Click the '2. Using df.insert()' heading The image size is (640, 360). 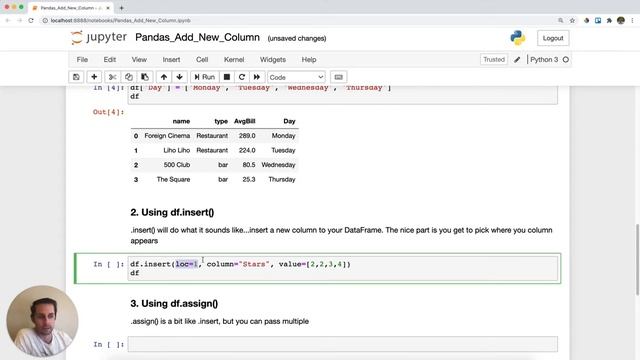click(x=172, y=212)
